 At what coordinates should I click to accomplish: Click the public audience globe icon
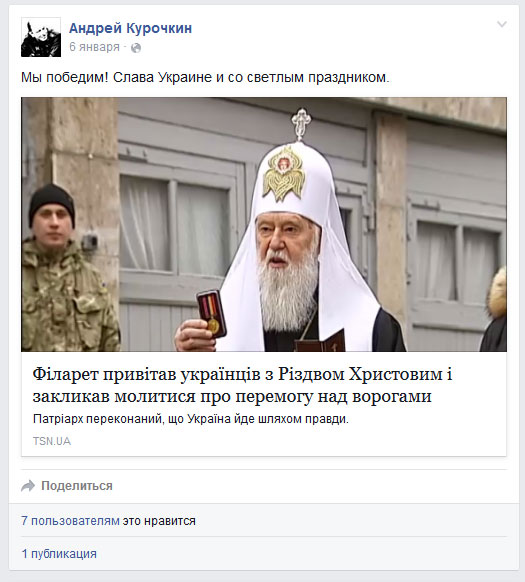point(136,48)
